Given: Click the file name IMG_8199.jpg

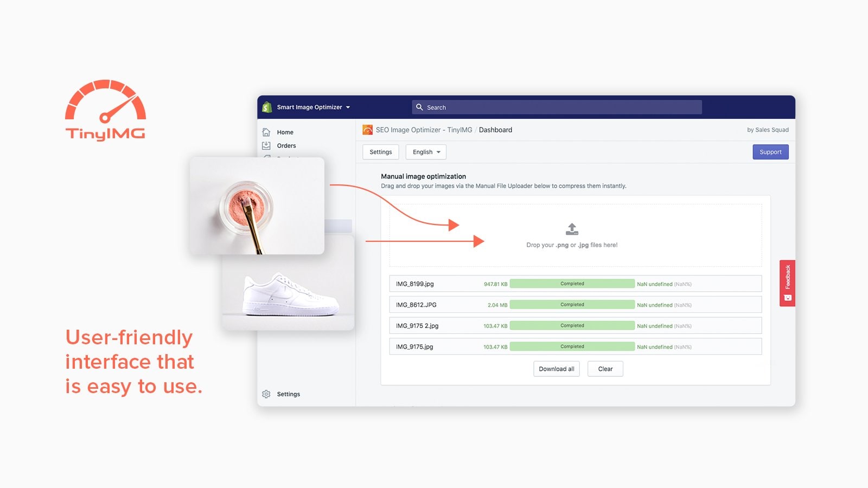Looking at the screenshot, I should 414,284.
